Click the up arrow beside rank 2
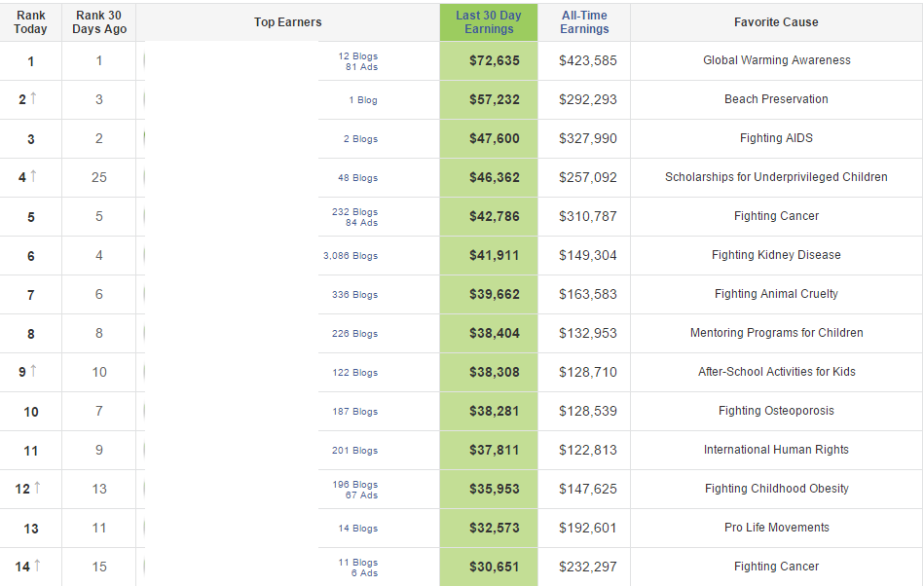Screen dimensions: 924x586 [34, 98]
